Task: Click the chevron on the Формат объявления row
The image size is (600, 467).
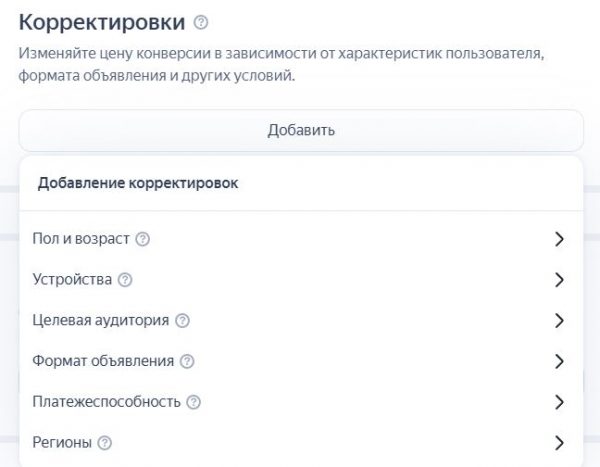Action: tap(559, 361)
